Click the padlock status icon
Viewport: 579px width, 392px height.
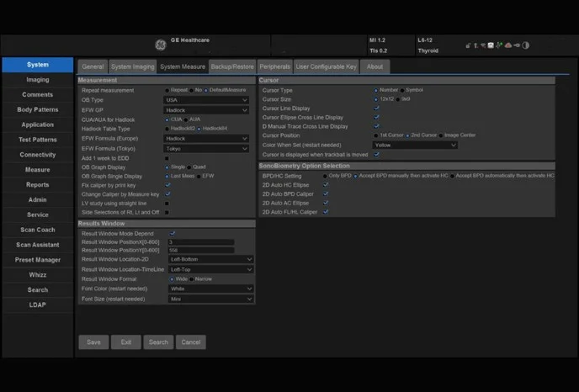click(469, 45)
